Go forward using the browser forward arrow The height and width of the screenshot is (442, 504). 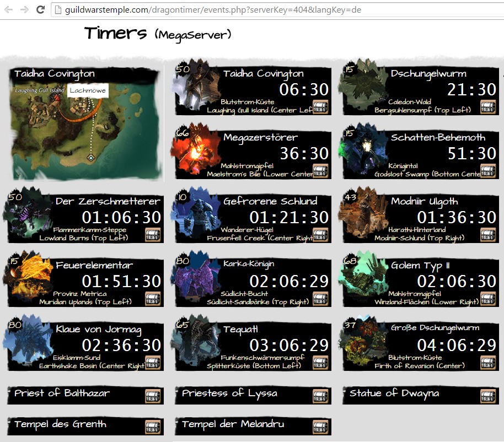click(24, 9)
